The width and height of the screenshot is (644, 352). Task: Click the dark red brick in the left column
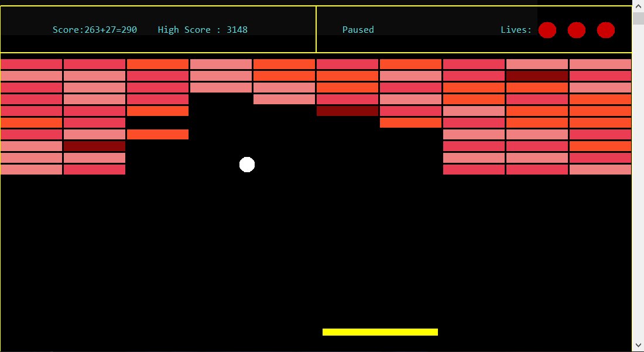[x=94, y=146]
